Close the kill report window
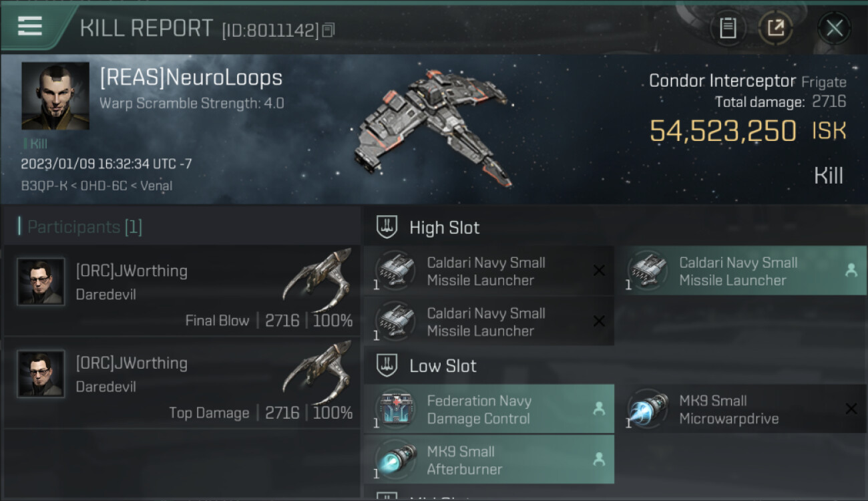 (x=834, y=28)
